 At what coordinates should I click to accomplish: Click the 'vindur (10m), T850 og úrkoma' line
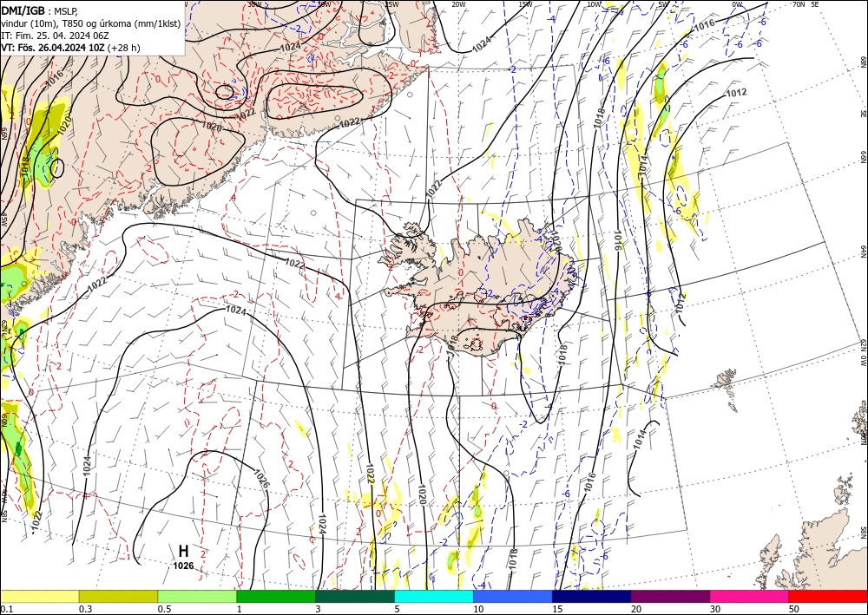coord(91,23)
